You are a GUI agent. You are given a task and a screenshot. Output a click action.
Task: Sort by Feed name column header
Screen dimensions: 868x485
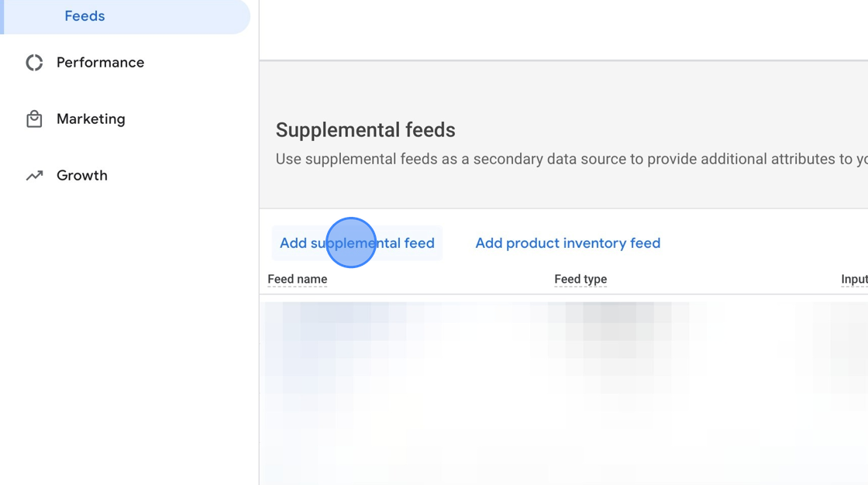(x=298, y=280)
